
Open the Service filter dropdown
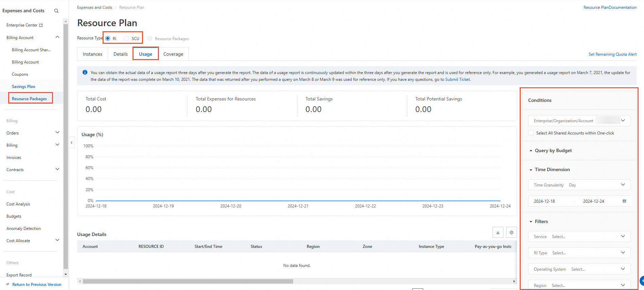coord(579,236)
